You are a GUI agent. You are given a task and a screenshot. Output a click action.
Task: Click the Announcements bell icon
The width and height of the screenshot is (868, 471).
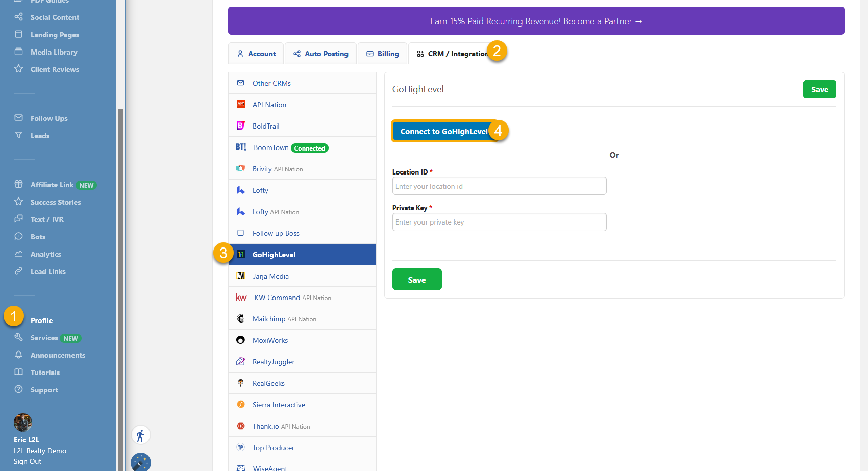(x=19, y=355)
